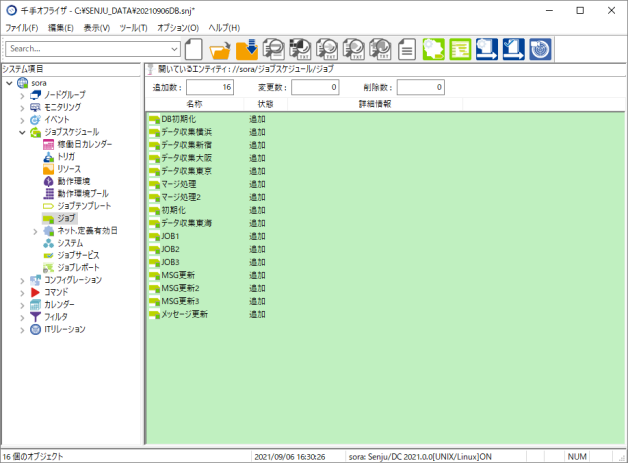This screenshot has height=463, width=628.
Task: Open 動作環境プール tree item
Action: coord(83,194)
